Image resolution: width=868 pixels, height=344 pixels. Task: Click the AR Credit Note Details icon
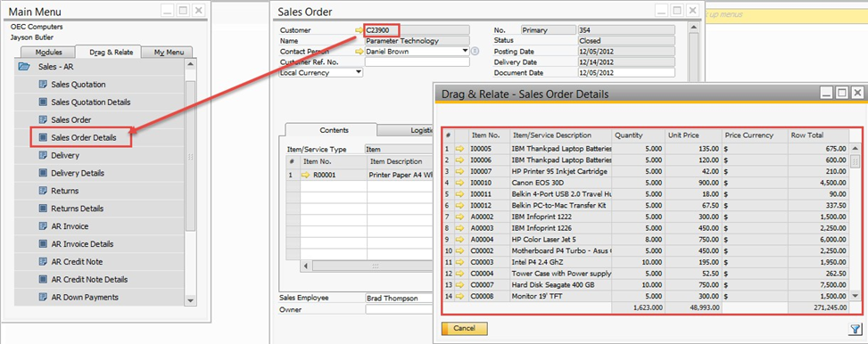pyautogui.click(x=43, y=279)
